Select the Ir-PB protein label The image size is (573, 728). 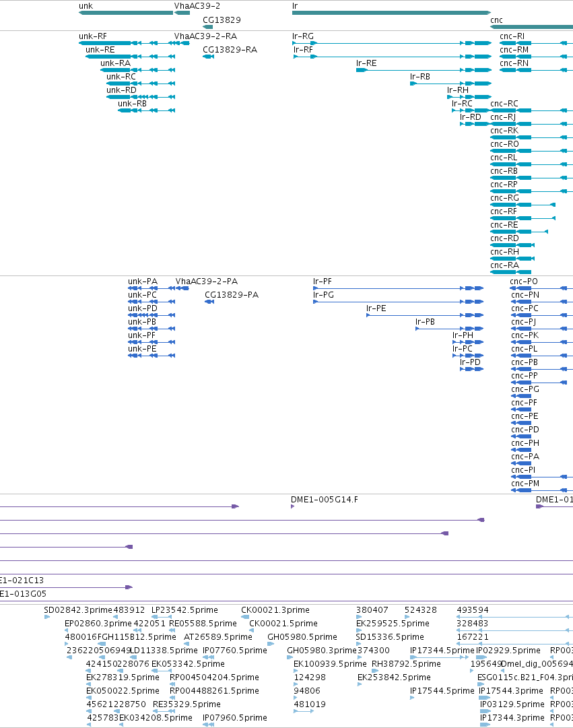coord(426,322)
